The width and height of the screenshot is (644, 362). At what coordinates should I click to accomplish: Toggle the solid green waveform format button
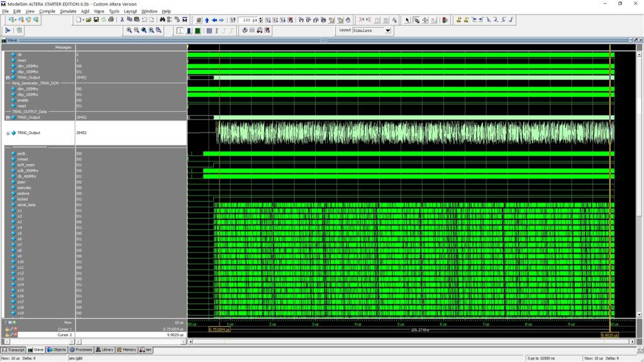coord(197,30)
